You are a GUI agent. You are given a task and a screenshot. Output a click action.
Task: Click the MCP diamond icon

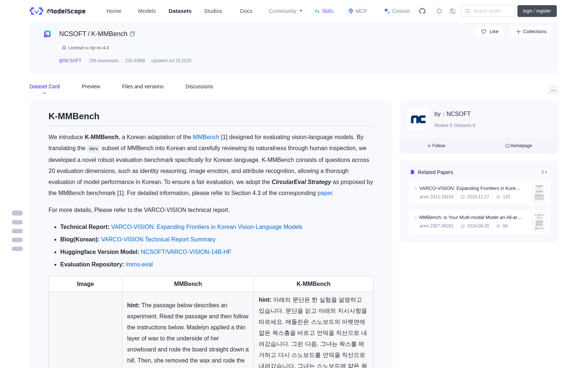click(351, 11)
